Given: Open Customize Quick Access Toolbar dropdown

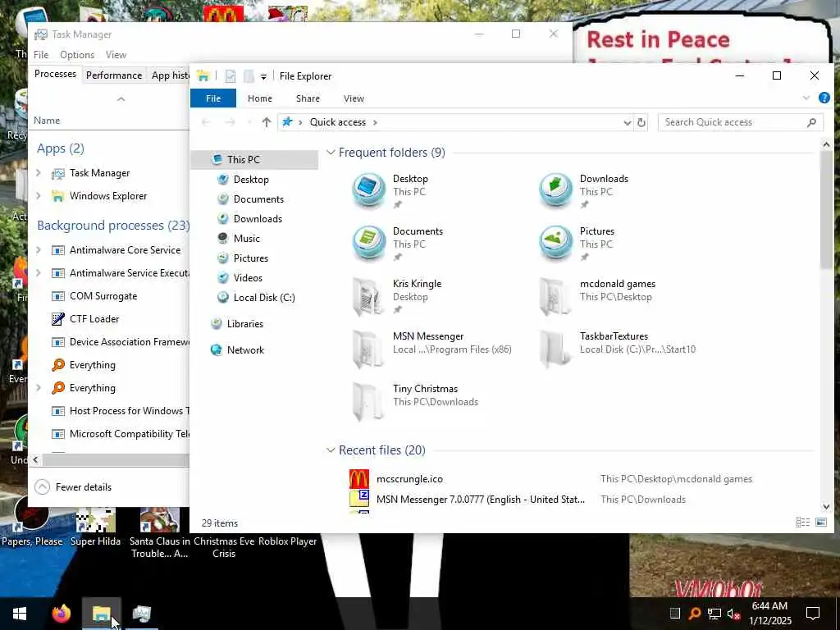Looking at the screenshot, I should point(263,76).
